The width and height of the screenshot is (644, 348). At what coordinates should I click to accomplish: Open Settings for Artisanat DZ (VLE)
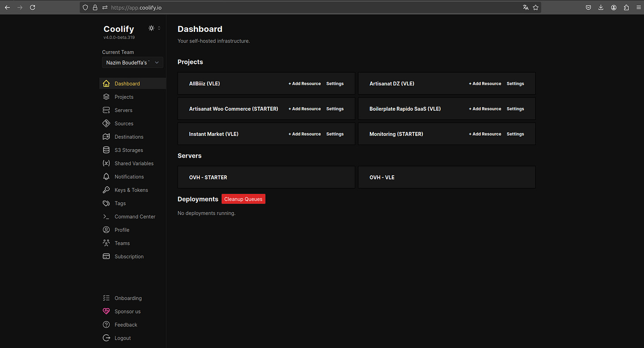[515, 84]
